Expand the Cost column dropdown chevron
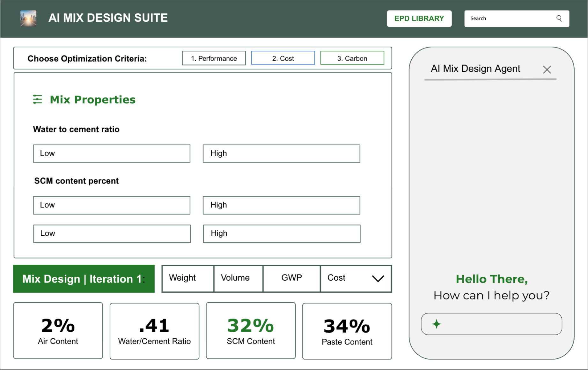Viewport: 588px width, 370px height. (378, 279)
